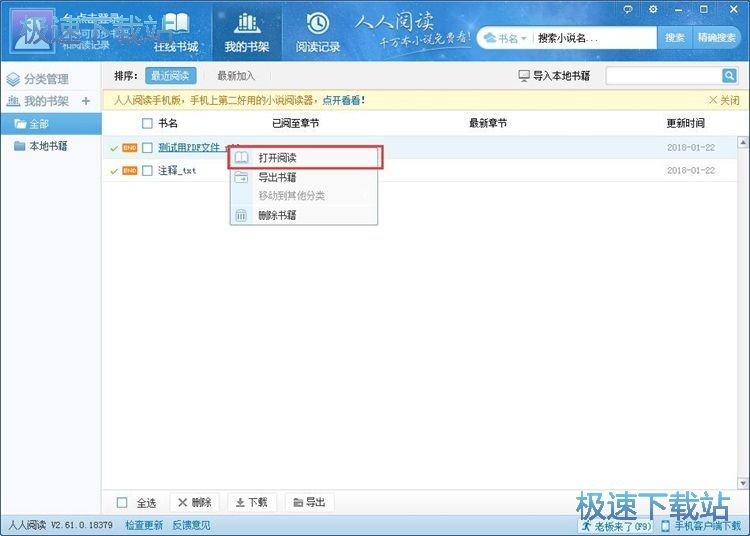This screenshot has width=750, height=536.
Task: Click the 最新章节 column header
Action: 488,123
